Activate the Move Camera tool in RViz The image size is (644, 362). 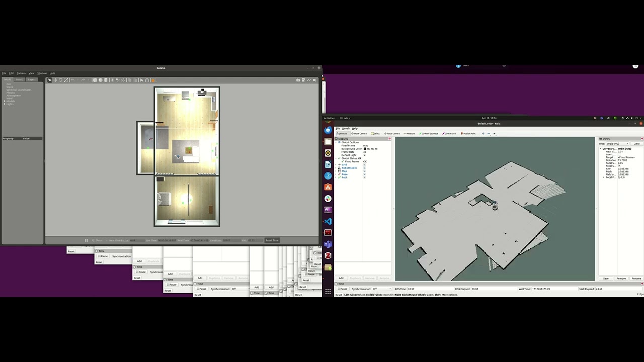pos(359,134)
